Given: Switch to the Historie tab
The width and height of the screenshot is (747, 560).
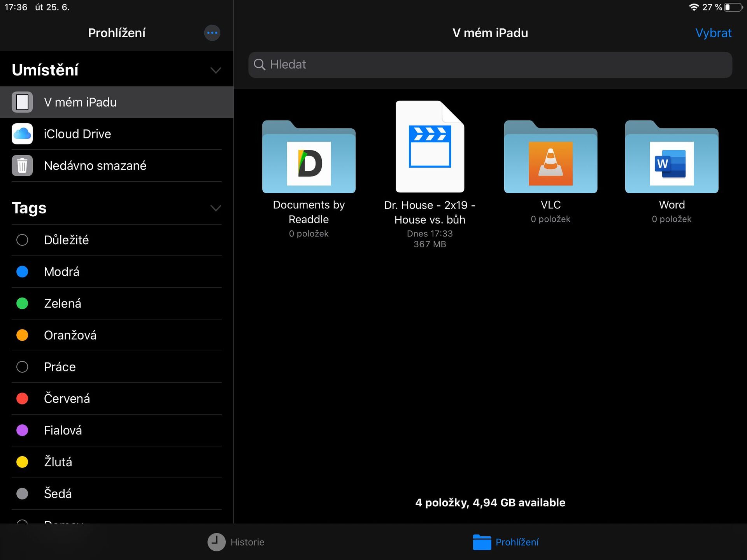Looking at the screenshot, I should [x=235, y=542].
